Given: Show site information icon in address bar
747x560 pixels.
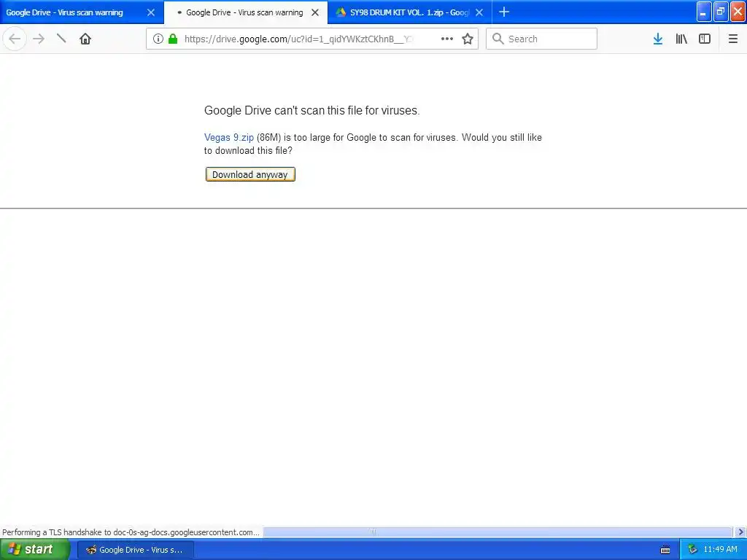Looking at the screenshot, I should click(158, 39).
